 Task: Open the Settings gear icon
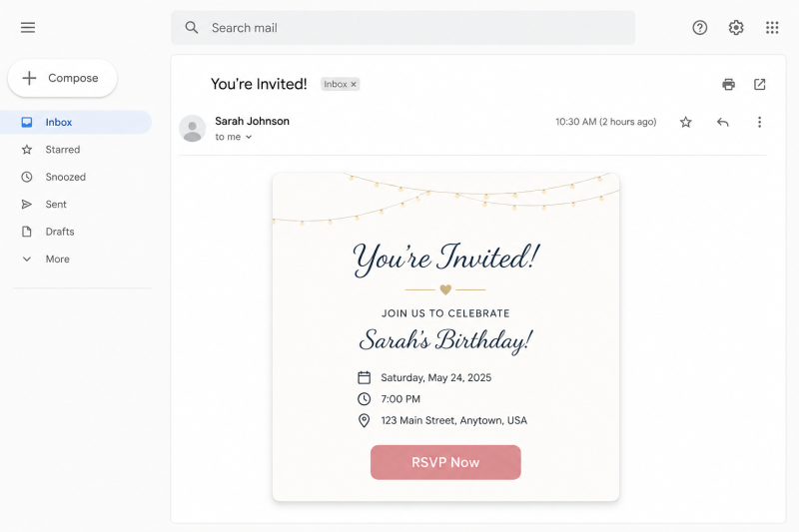[736, 28]
